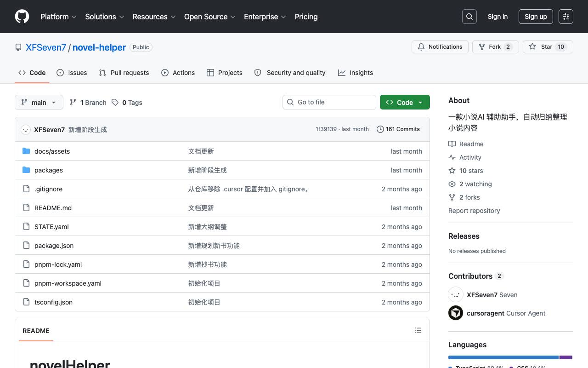Click the Notifications bell button

click(440, 47)
